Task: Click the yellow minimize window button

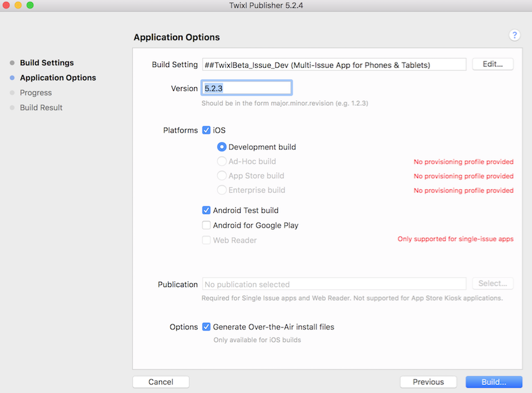Action: click(x=18, y=5)
